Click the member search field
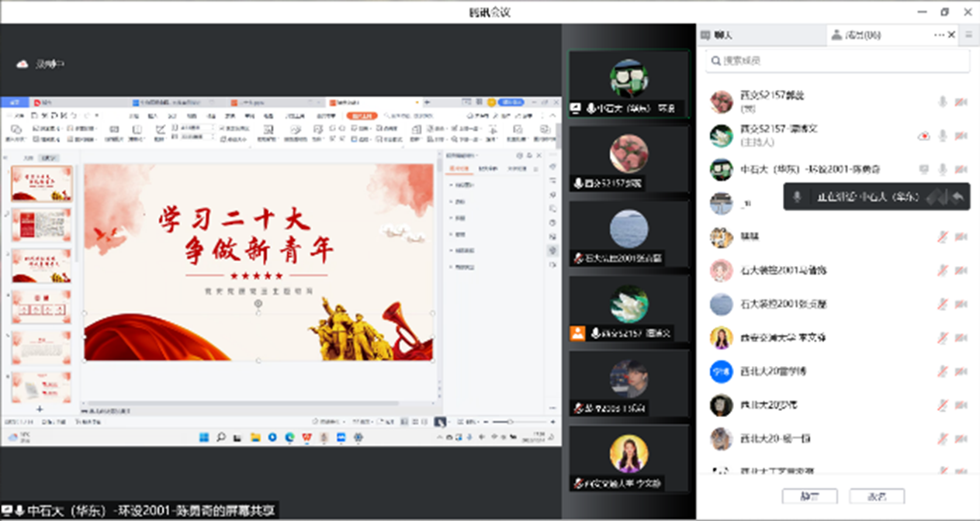 (x=838, y=60)
